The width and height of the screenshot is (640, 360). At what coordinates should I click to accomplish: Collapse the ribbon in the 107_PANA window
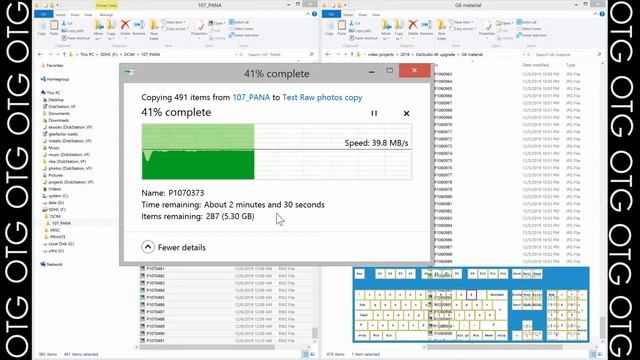308,14
